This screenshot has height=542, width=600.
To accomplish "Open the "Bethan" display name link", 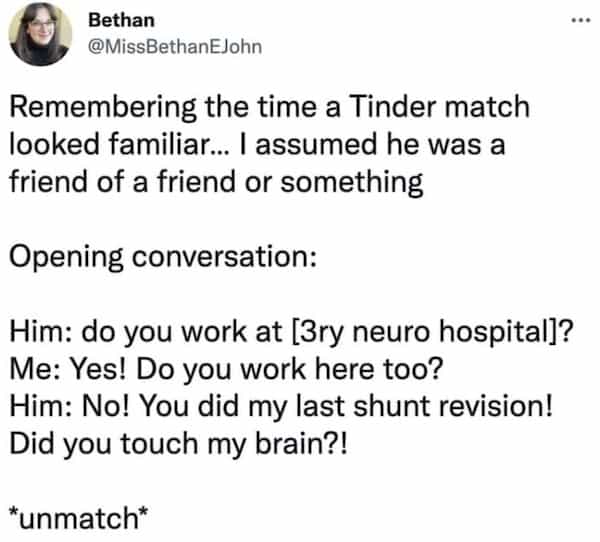I will (x=115, y=19).
